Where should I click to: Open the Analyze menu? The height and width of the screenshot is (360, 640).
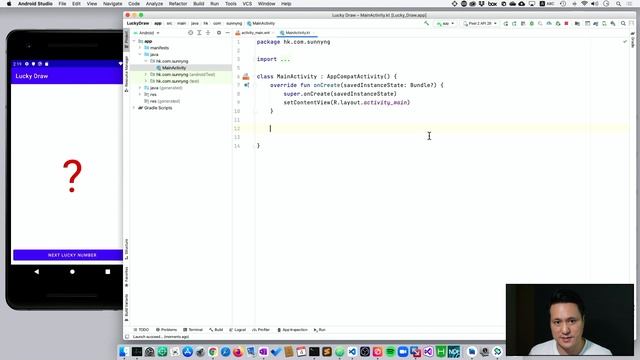pyautogui.click(x=154, y=4)
